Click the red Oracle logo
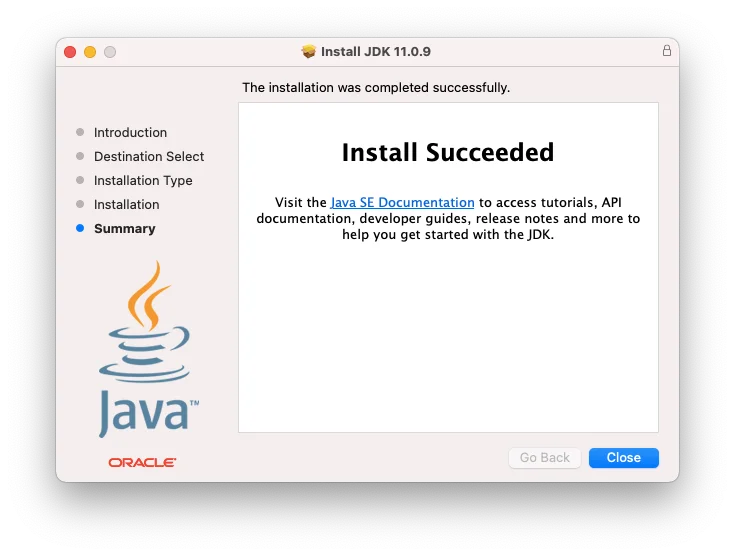The width and height of the screenshot is (735, 556). point(142,462)
